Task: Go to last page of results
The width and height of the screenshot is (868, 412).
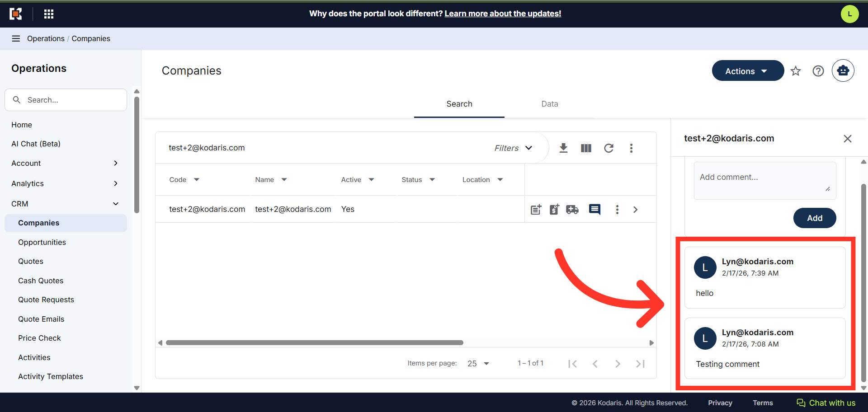Action: coord(640,364)
